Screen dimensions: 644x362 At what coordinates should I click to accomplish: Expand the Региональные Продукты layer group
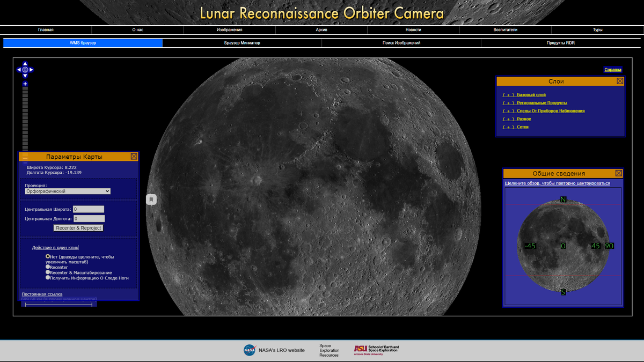click(535, 103)
